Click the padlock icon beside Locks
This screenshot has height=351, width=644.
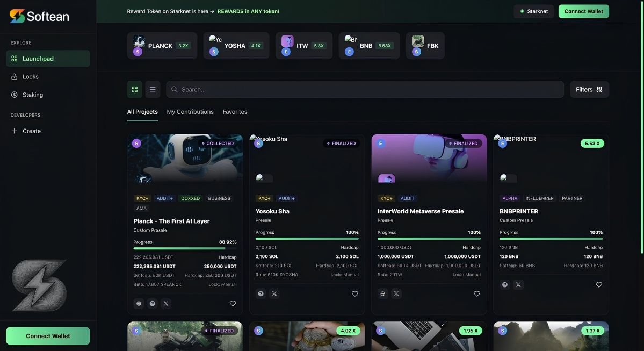pos(15,76)
